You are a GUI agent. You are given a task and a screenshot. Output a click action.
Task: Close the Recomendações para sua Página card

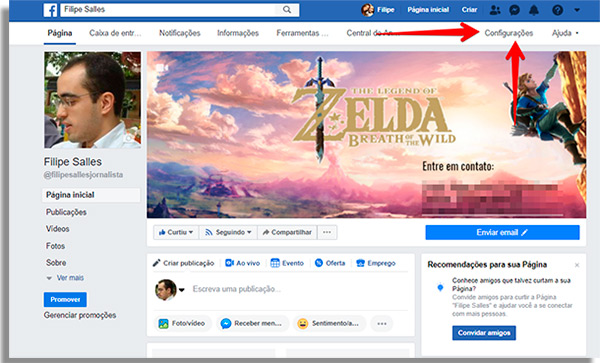tap(577, 265)
